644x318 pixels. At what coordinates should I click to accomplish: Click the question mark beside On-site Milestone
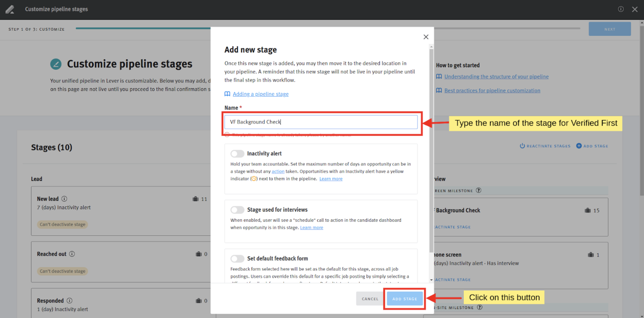coord(479,307)
